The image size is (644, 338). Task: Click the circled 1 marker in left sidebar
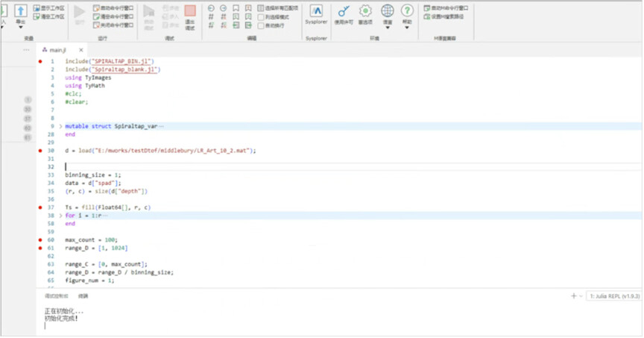(28, 100)
